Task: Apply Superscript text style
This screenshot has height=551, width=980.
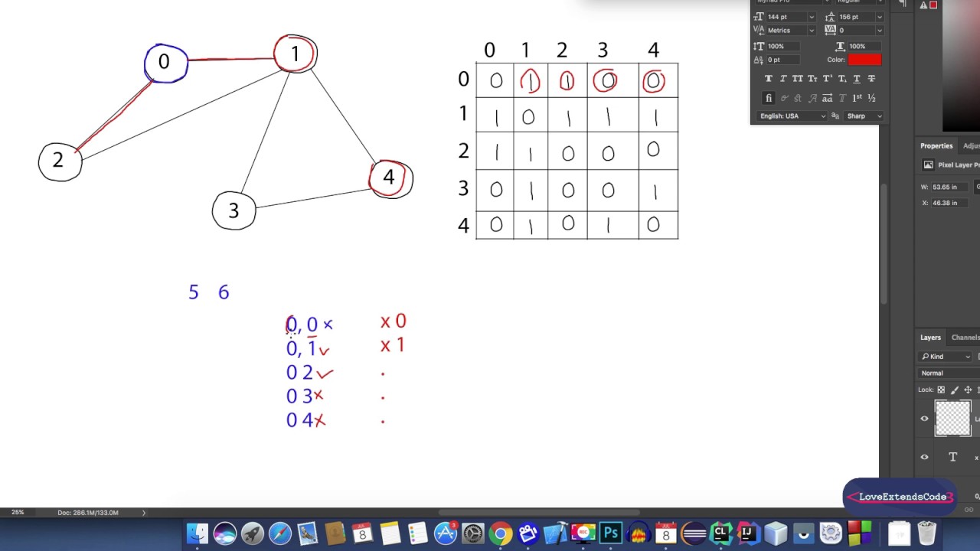Action: (828, 79)
